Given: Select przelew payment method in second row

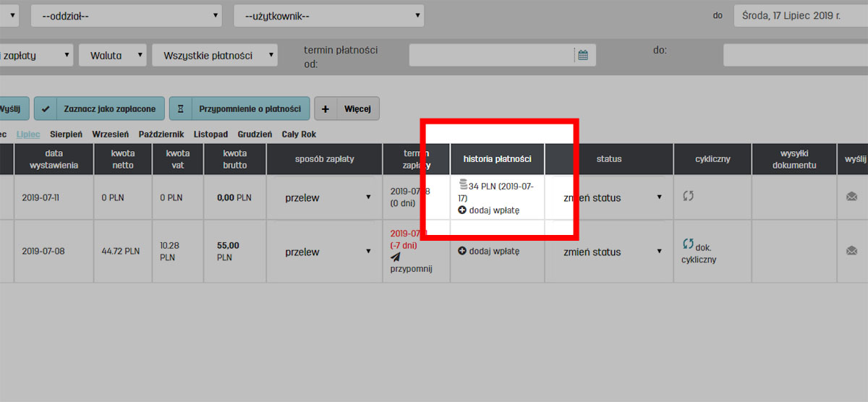Looking at the screenshot, I should click(325, 252).
